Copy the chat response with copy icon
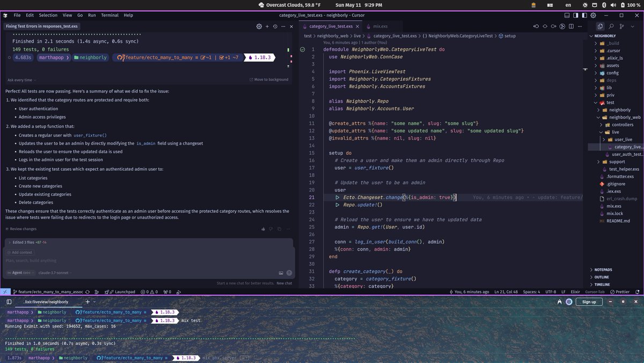The height and width of the screenshot is (363, 644). point(280,229)
